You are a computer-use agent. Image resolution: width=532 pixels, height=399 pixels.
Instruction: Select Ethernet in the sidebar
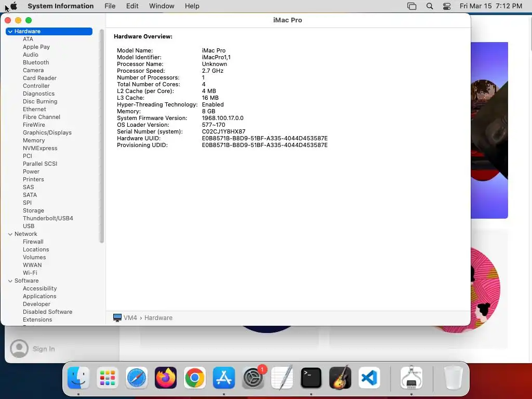click(34, 109)
